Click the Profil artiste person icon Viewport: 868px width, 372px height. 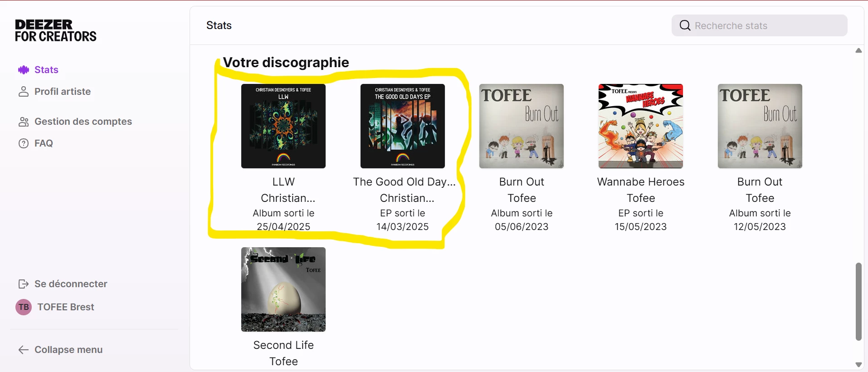tap(24, 92)
